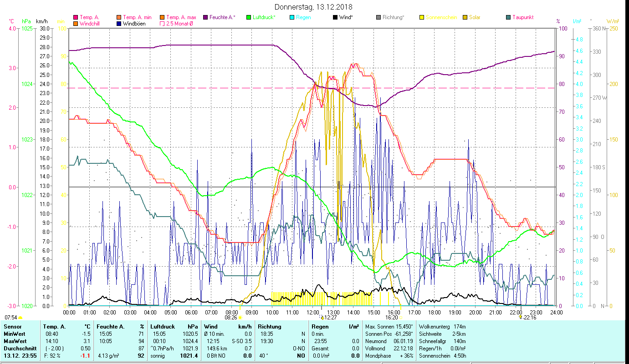Click the sunshine duration value 4:50h
This screenshot has height=364, width=629.
coord(460,356)
